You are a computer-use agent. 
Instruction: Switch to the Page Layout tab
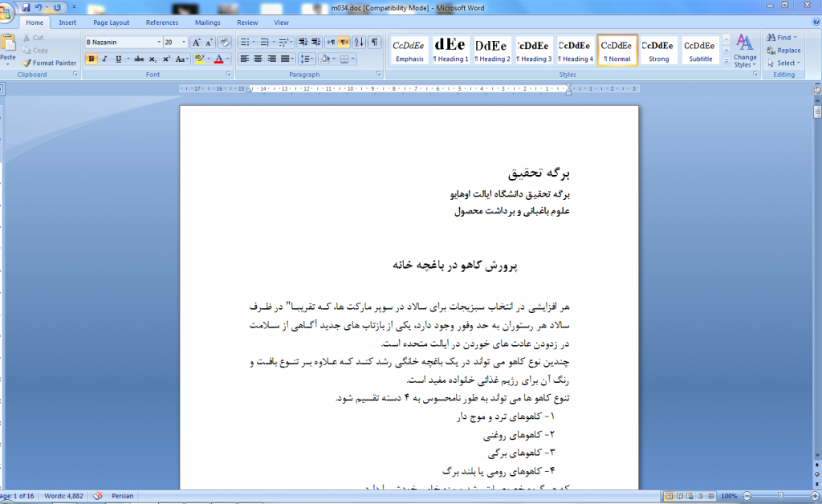tap(111, 22)
